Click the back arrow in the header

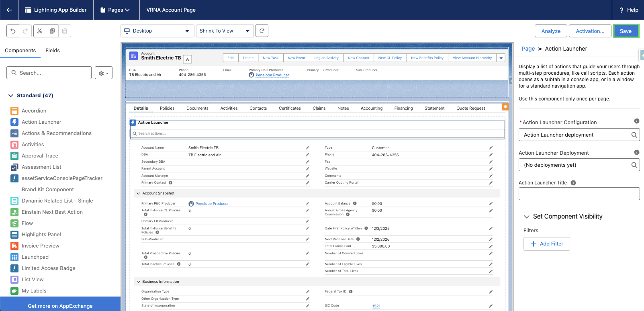[9, 10]
